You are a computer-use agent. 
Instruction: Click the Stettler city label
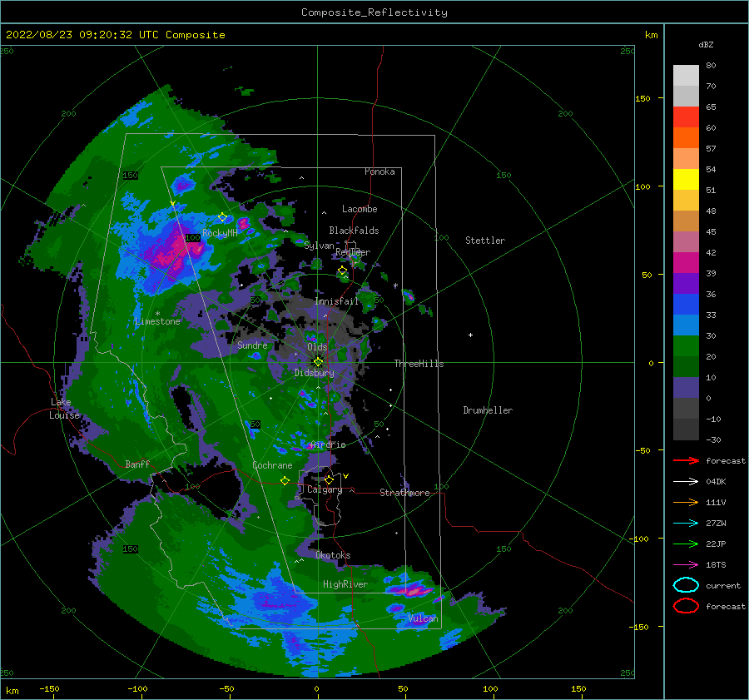485,241
